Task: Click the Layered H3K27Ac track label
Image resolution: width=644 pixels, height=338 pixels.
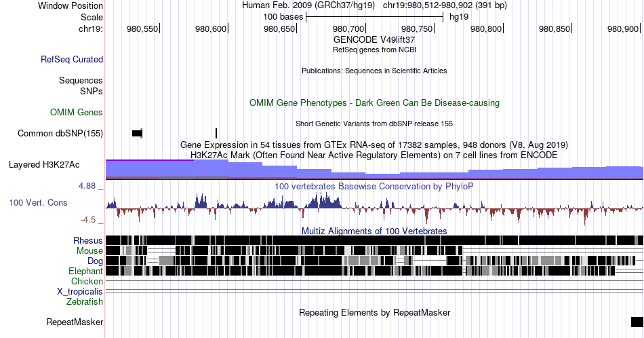Action: (44, 164)
